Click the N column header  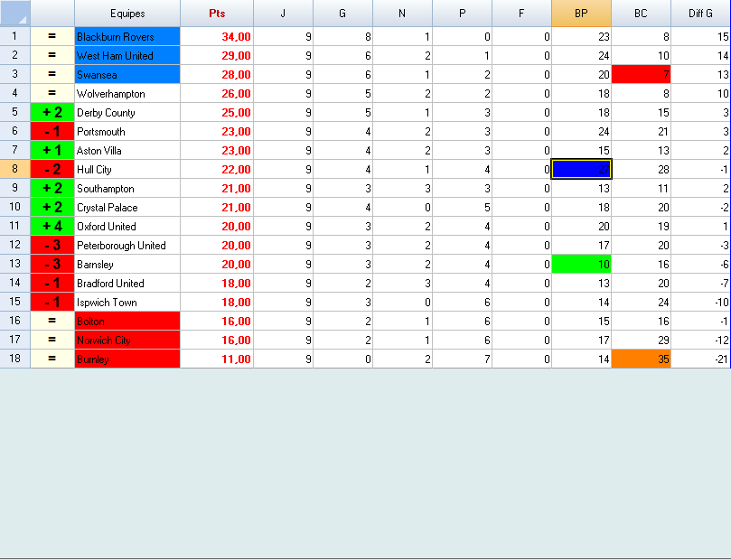402,13
